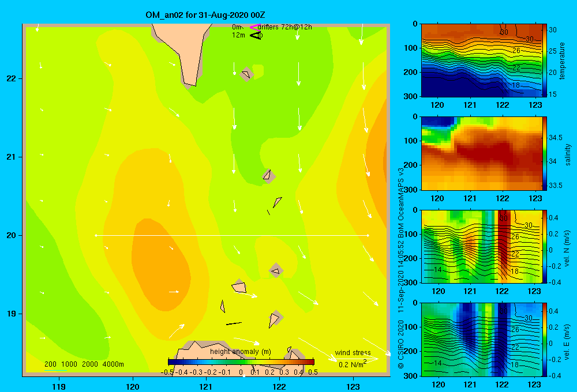Click the '25' tick on temperature colorbar
Screen dimensions: 577x392
pos(553,51)
